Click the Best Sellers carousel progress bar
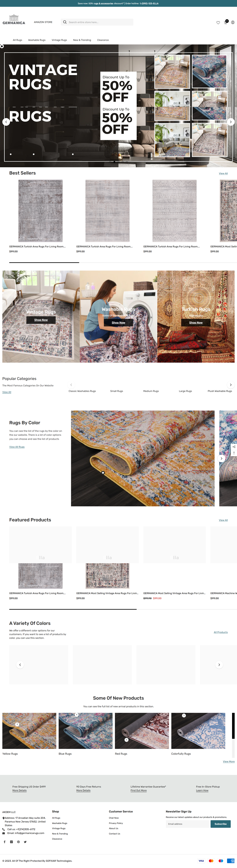 [123, 262]
